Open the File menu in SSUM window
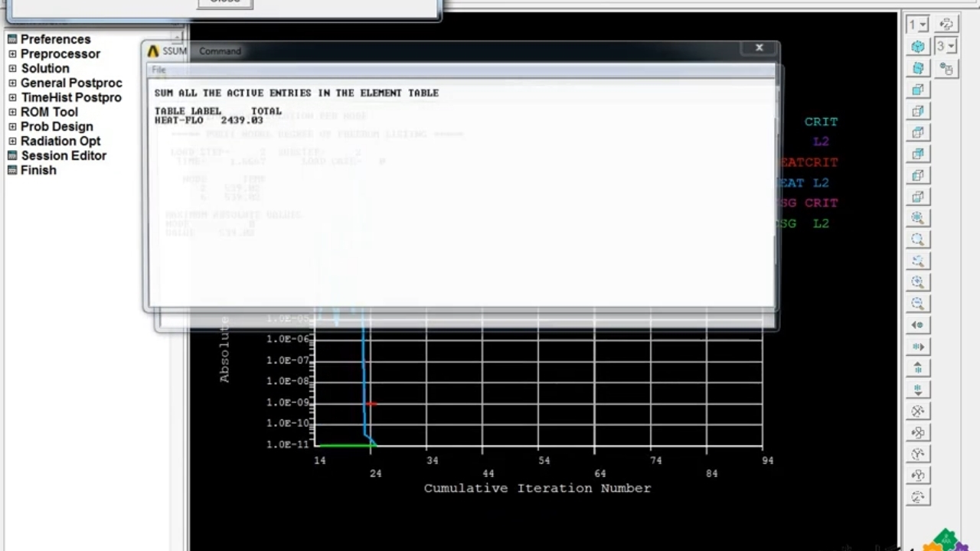 tap(158, 70)
